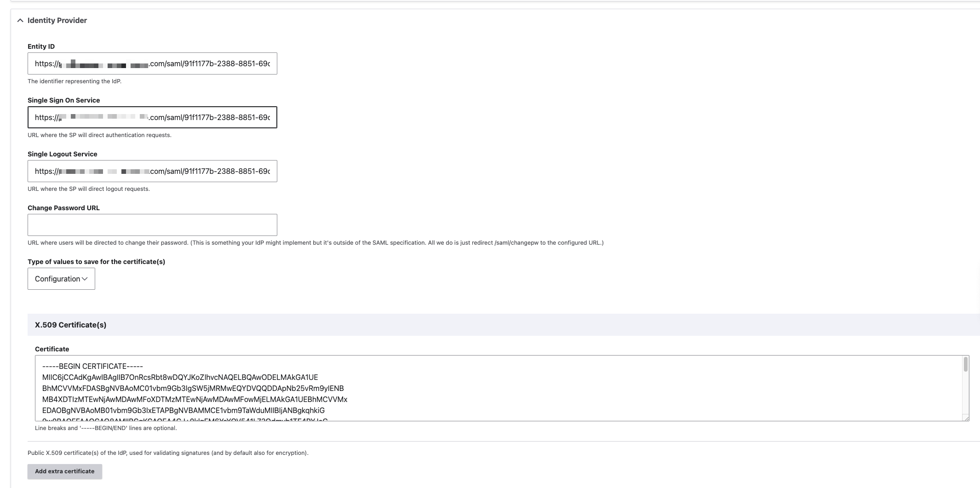Click the Single Sign On Service label
The height and width of the screenshot is (488, 980).
63,100
